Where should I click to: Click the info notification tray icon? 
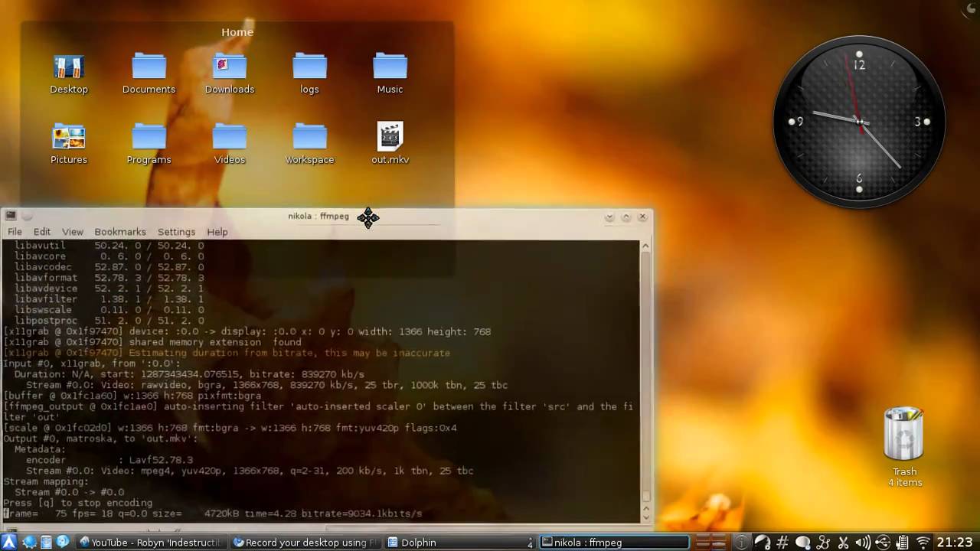coord(740,543)
